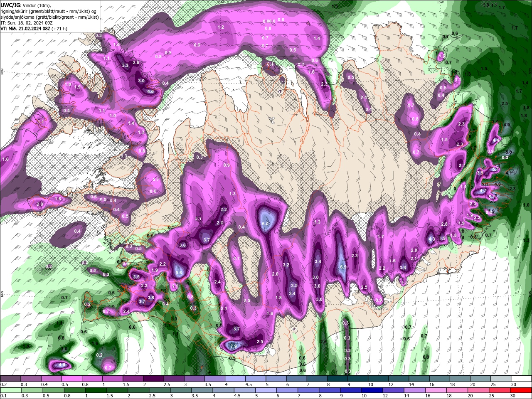532x399 pixels.
Task: Click the 20W longitude label
Action: pyautogui.click(x=221, y=2)
